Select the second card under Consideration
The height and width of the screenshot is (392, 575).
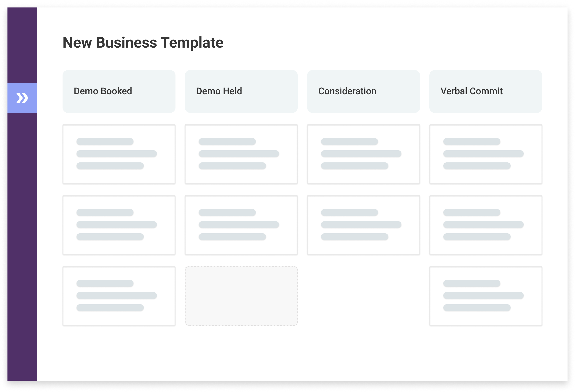tap(363, 225)
